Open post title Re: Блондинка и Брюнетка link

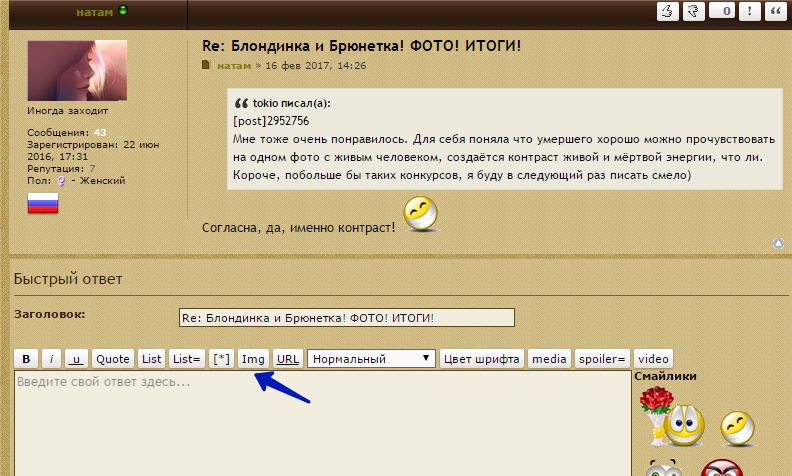tap(361, 46)
